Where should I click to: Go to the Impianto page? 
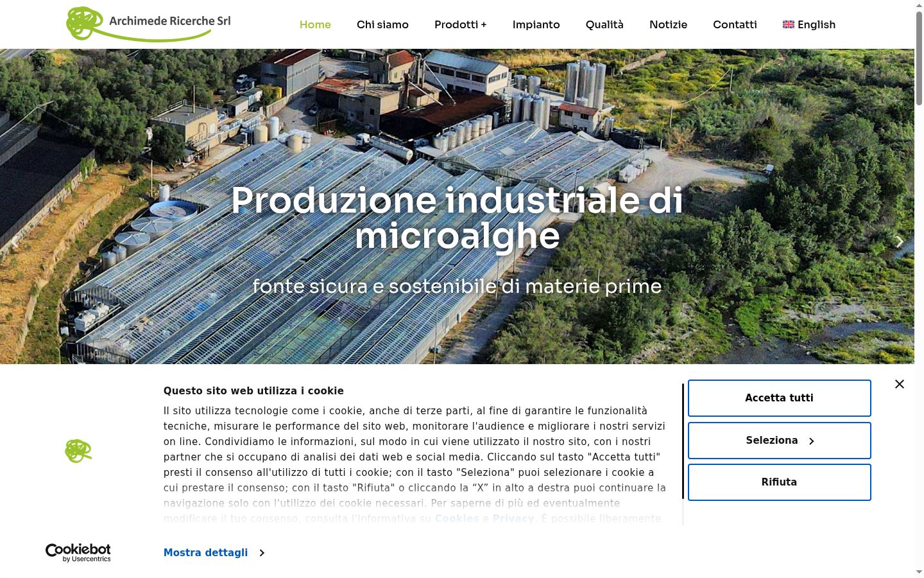click(536, 24)
